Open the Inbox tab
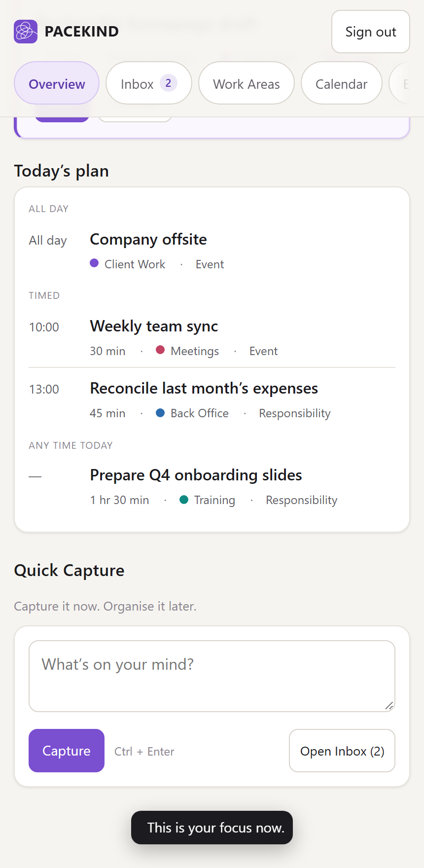424x868 pixels. [149, 83]
